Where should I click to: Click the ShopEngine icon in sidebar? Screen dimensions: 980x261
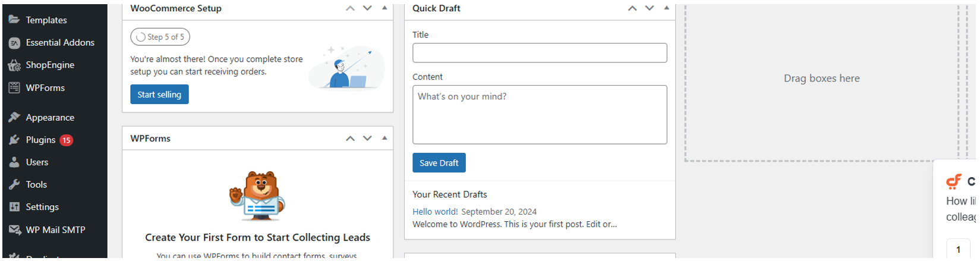(x=14, y=65)
